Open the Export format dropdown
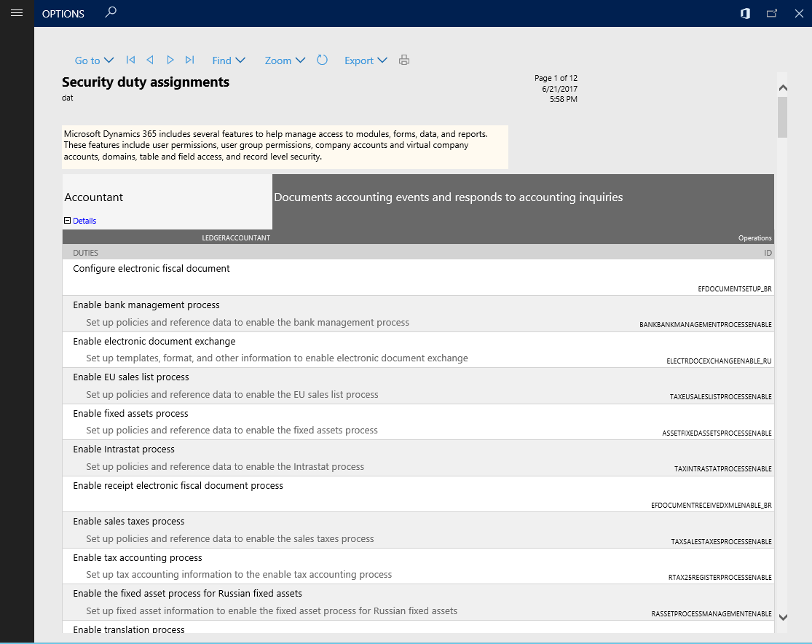812x644 pixels. point(366,60)
